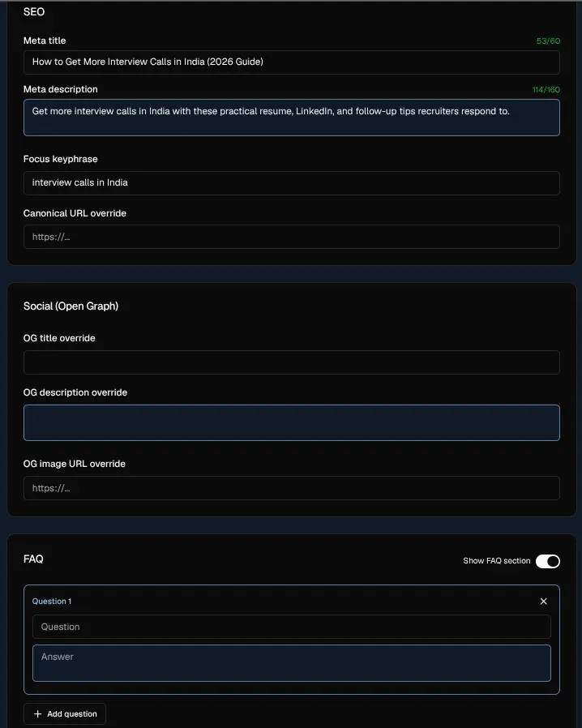Click the OG title override label
582x728 pixels.
[59, 338]
